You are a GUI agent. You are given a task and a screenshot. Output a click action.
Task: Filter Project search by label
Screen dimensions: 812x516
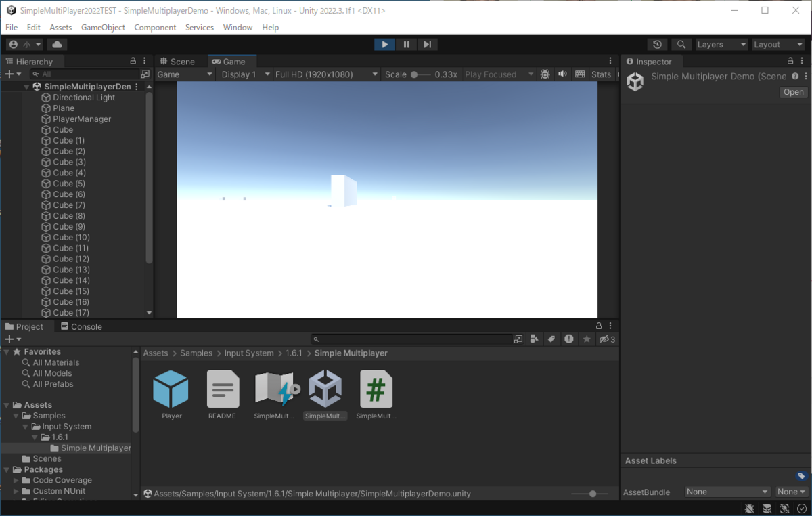(x=551, y=339)
